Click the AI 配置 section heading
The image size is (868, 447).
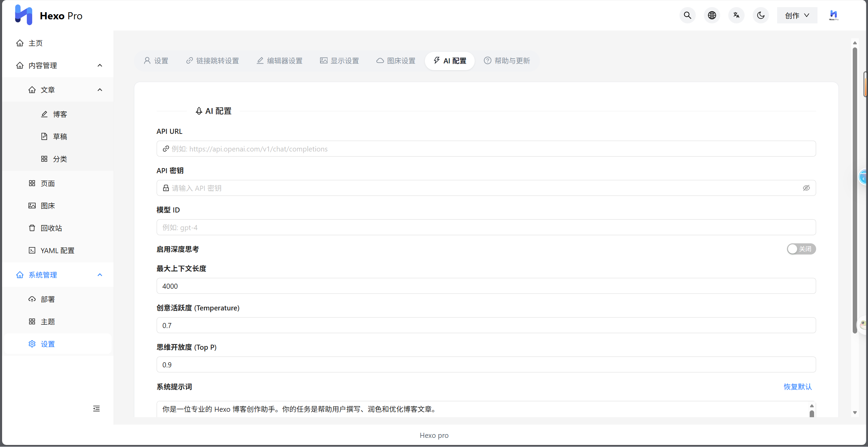214,111
